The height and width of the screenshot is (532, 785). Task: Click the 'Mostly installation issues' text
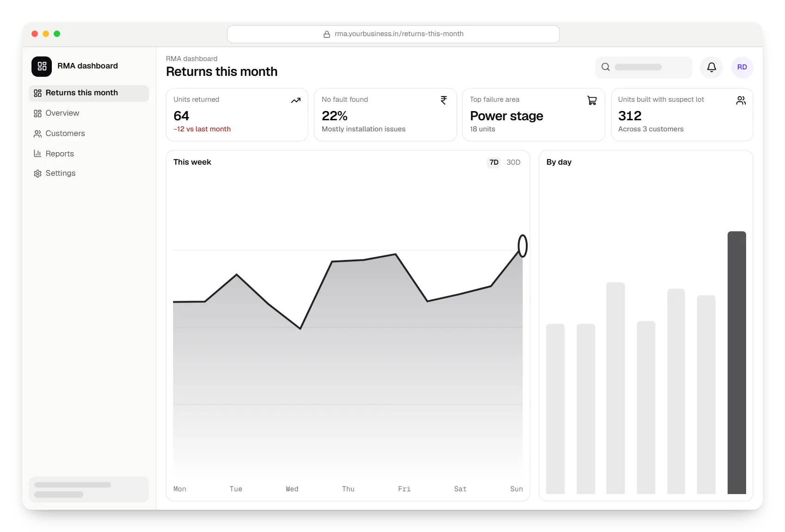pos(363,129)
